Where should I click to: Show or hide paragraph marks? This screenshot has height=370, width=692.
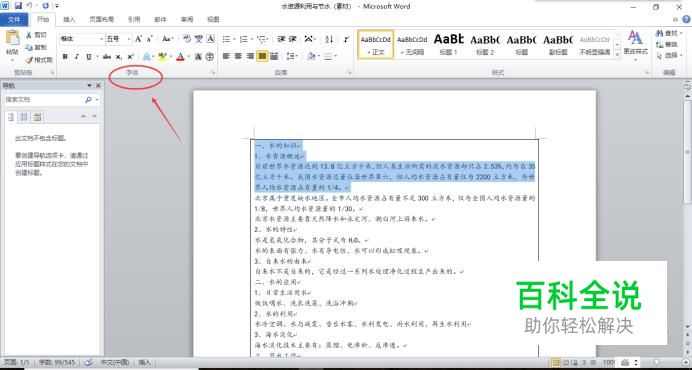pos(346,39)
